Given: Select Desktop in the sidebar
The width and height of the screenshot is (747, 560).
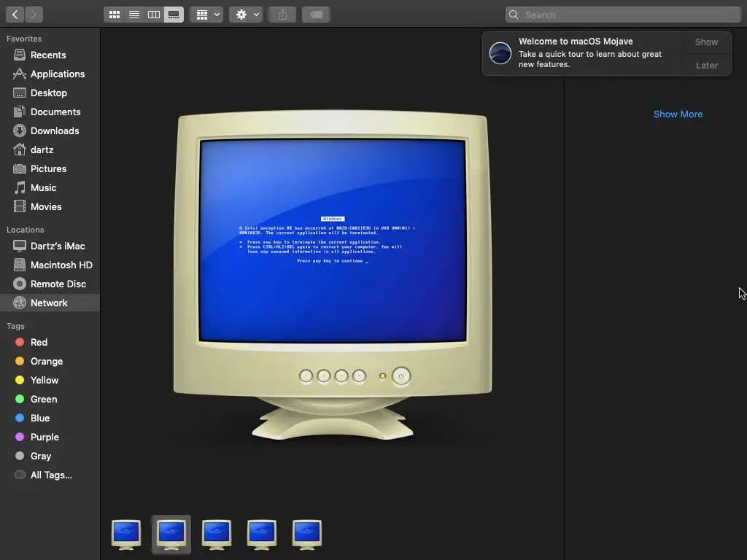Looking at the screenshot, I should tap(50, 93).
